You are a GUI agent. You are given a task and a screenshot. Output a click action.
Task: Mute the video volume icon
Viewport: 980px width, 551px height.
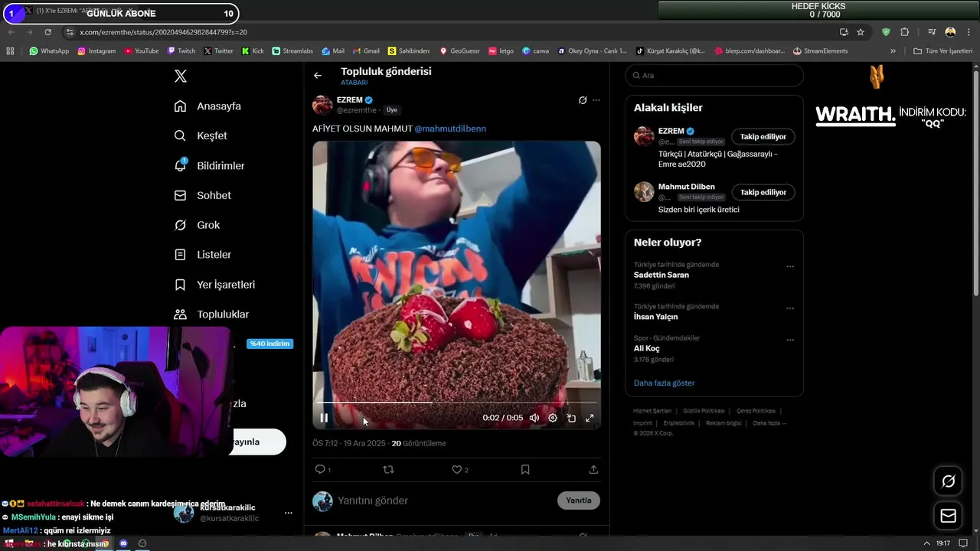534,418
